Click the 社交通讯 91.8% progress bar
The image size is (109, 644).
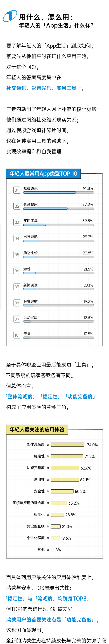[x=59, y=192]
